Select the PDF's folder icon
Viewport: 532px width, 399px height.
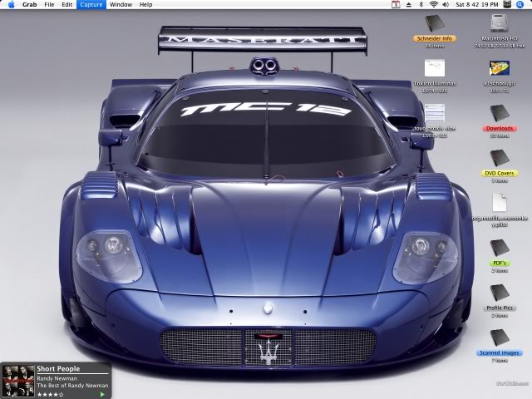coord(500,248)
